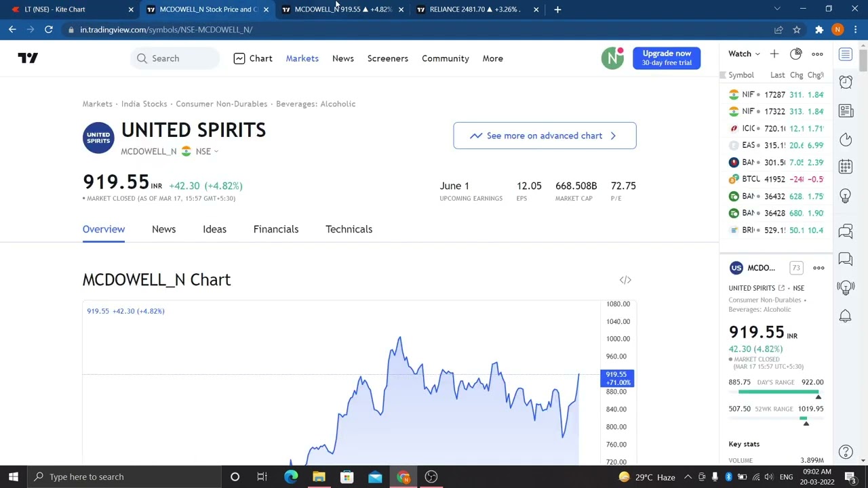Switch to the News tab under price
868x488 pixels.
[x=163, y=229]
